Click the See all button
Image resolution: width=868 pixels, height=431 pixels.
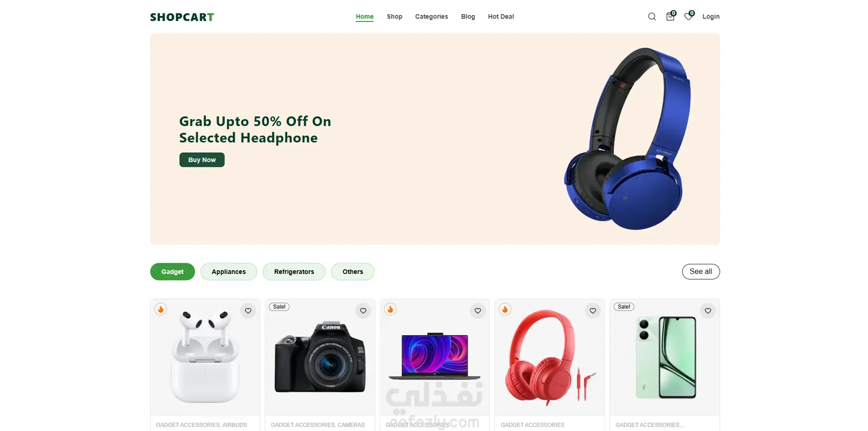point(701,272)
